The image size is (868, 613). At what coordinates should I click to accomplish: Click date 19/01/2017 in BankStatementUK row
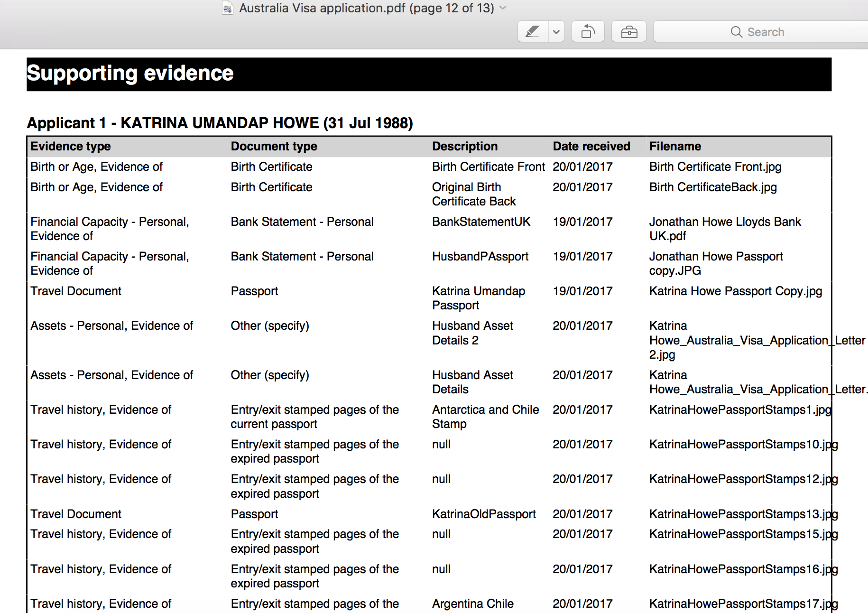(582, 222)
